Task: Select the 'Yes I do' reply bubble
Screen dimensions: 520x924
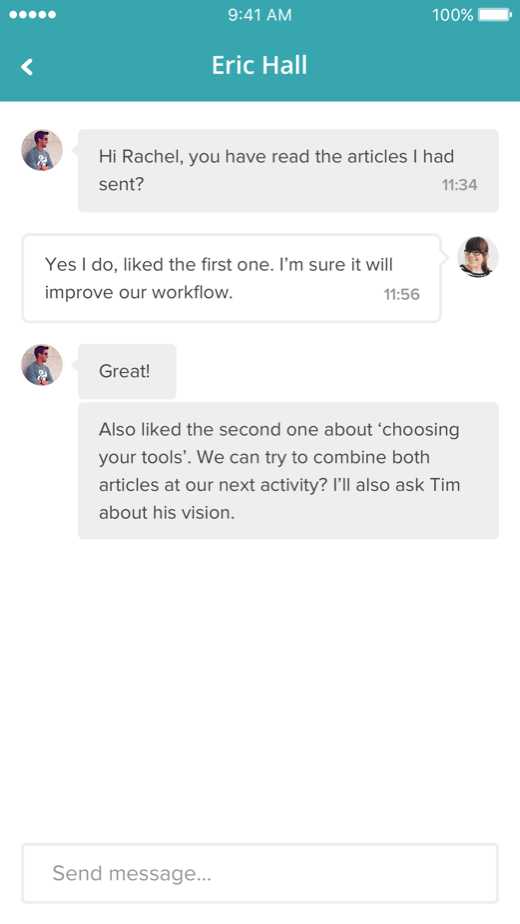Action: (232, 278)
